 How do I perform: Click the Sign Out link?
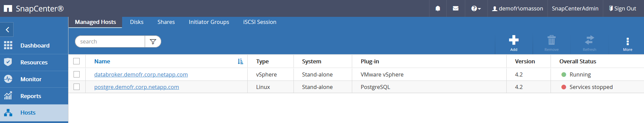622,8
